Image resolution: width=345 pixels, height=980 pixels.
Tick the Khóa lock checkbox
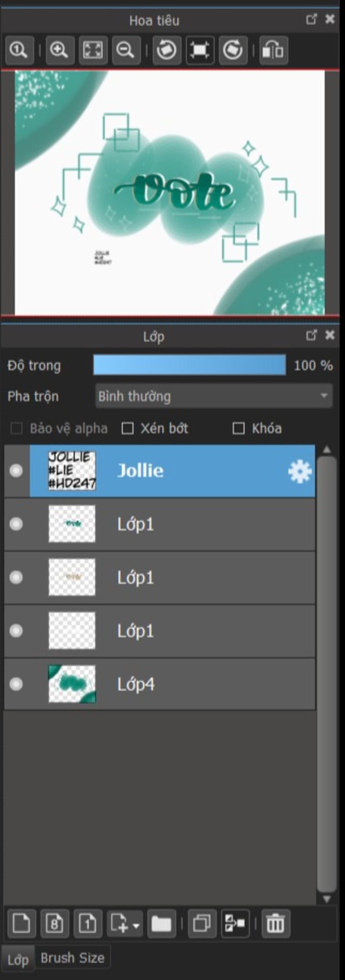tap(239, 428)
